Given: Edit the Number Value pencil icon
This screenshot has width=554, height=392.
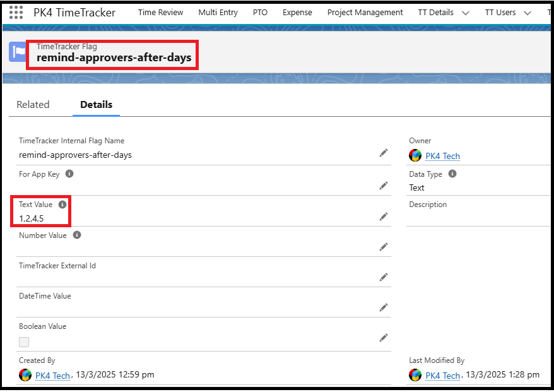Looking at the screenshot, I should (384, 247).
